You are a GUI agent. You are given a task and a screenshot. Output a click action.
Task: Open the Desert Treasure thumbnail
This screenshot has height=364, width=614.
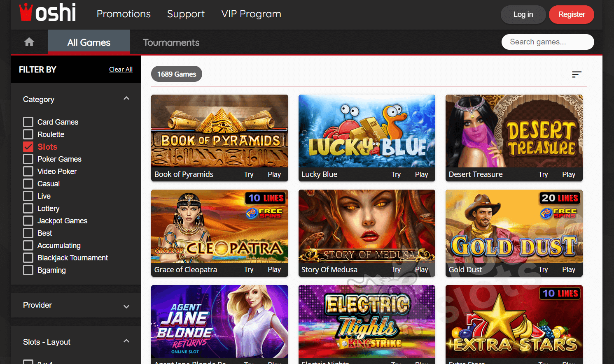[514, 131]
